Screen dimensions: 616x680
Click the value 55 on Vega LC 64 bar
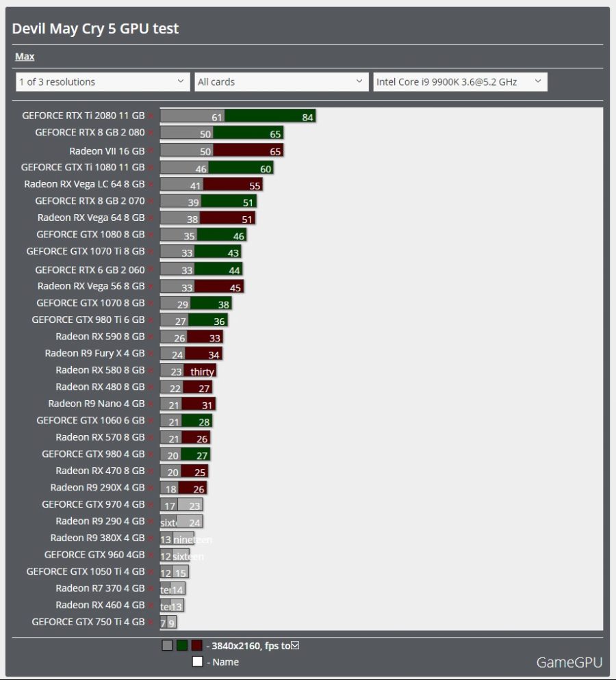[x=255, y=186]
